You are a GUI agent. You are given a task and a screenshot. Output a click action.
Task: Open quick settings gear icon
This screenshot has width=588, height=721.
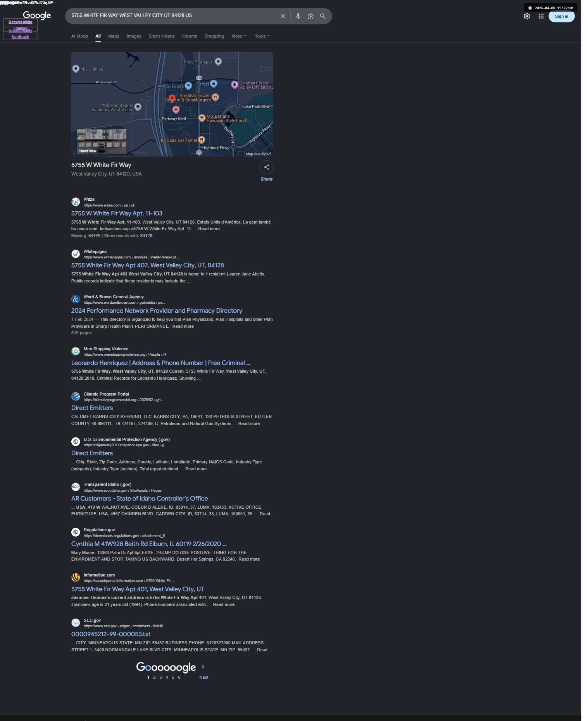[x=527, y=16]
